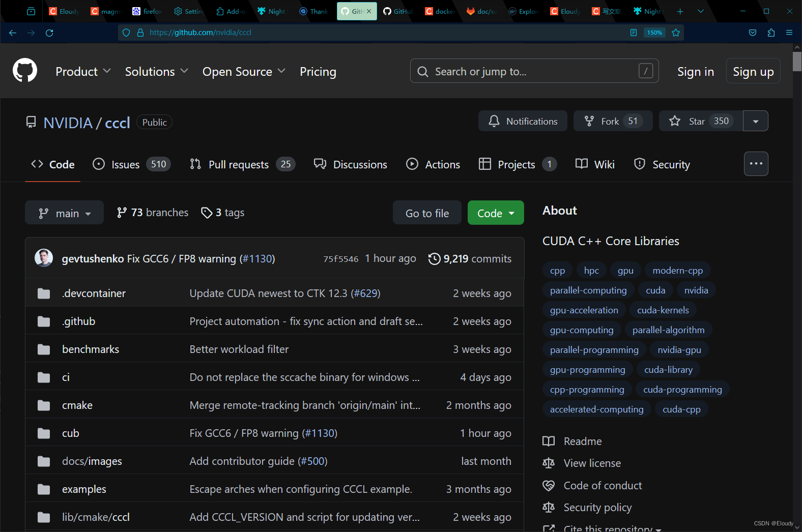This screenshot has height=532, width=802.
Task: Click the Sign up button
Action: (x=753, y=71)
